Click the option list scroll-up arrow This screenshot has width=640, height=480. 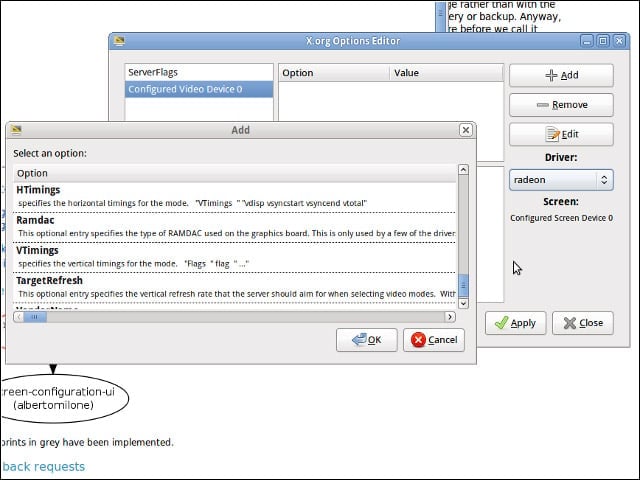coord(463,169)
